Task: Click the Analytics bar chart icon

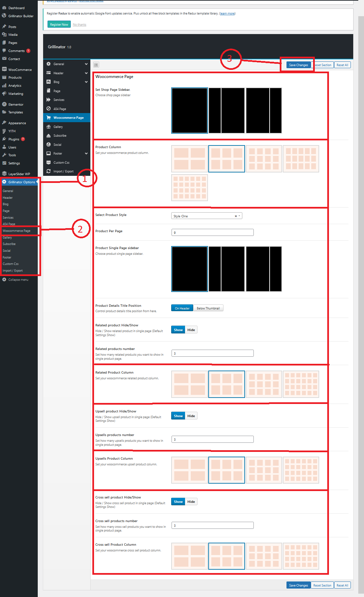Action: click(4, 85)
